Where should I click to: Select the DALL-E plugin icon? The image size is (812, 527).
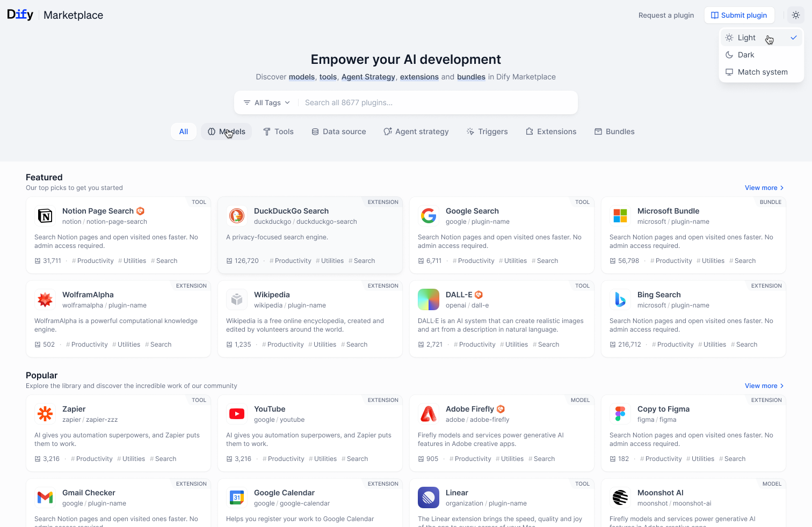(429, 299)
